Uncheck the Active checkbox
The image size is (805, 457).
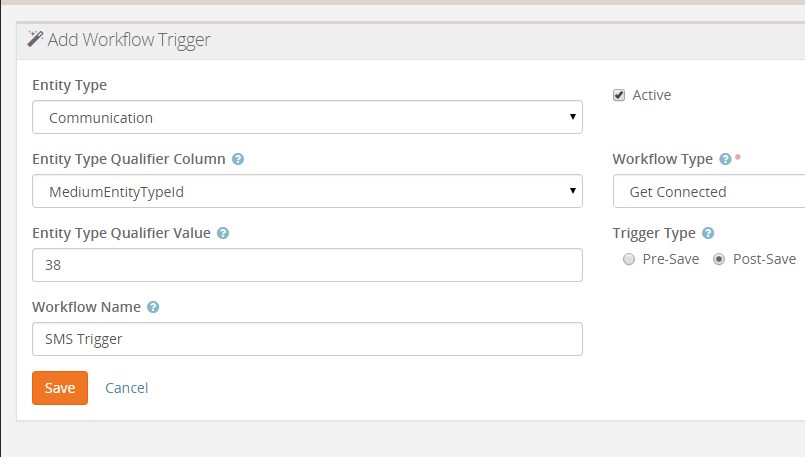pyautogui.click(x=619, y=95)
